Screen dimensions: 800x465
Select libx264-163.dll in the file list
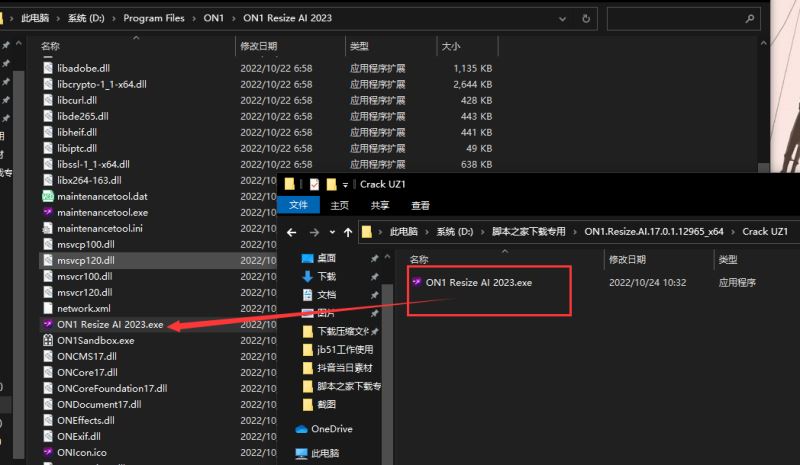[89, 180]
